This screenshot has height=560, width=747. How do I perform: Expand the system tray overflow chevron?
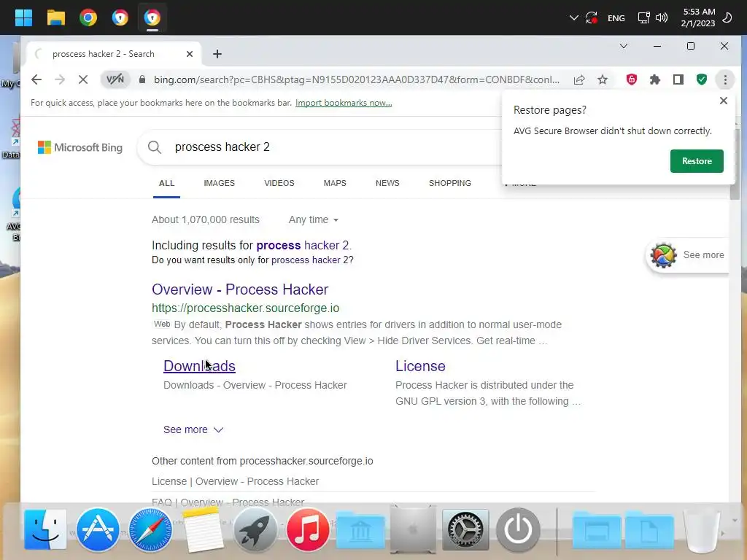click(x=573, y=18)
